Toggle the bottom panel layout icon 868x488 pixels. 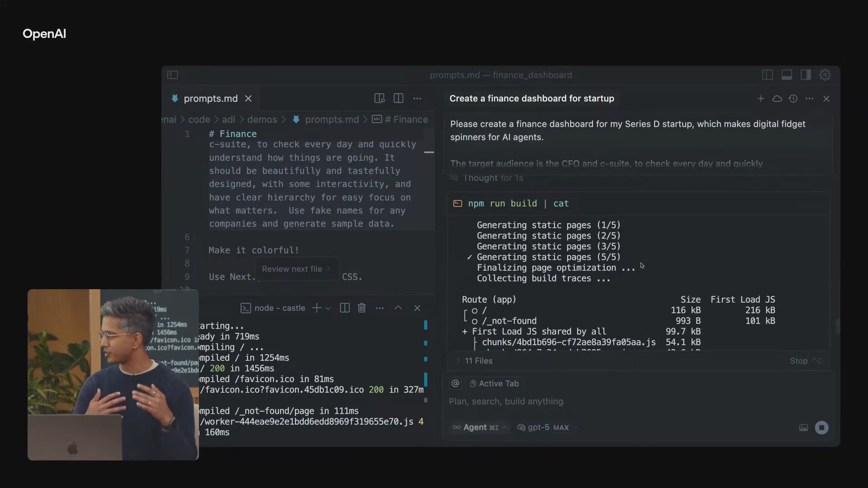coord(787,75)
